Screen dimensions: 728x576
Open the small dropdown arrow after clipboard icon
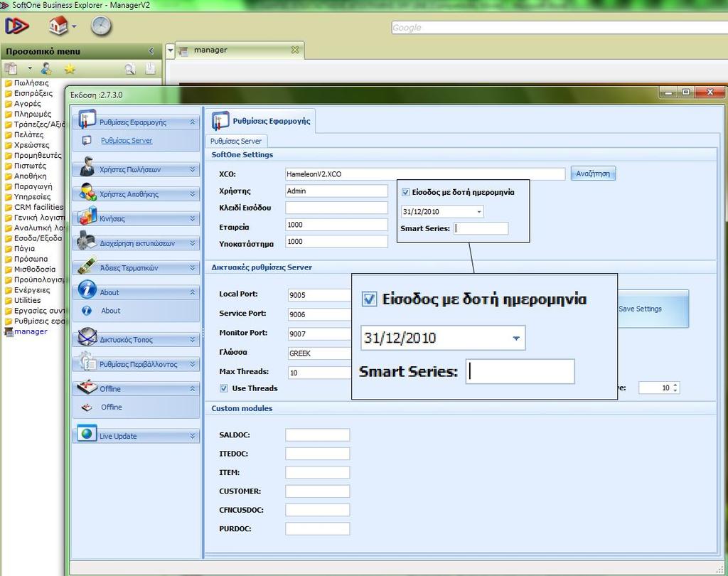[x=30, y=69]
